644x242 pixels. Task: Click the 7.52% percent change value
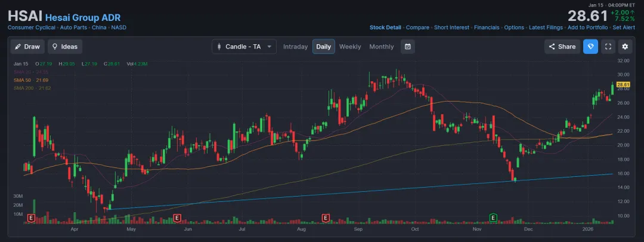click(624, 19)
